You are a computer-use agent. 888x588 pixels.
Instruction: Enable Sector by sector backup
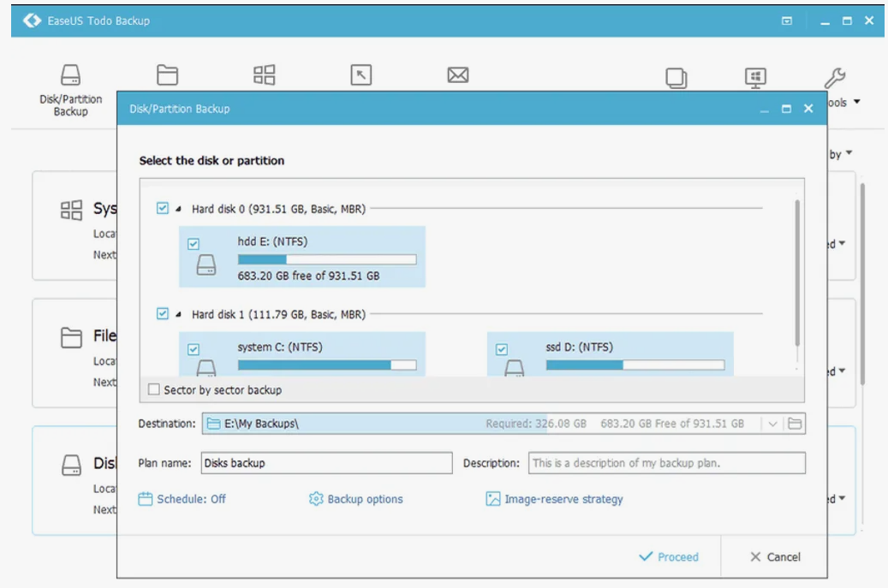[x=153, y=389]
